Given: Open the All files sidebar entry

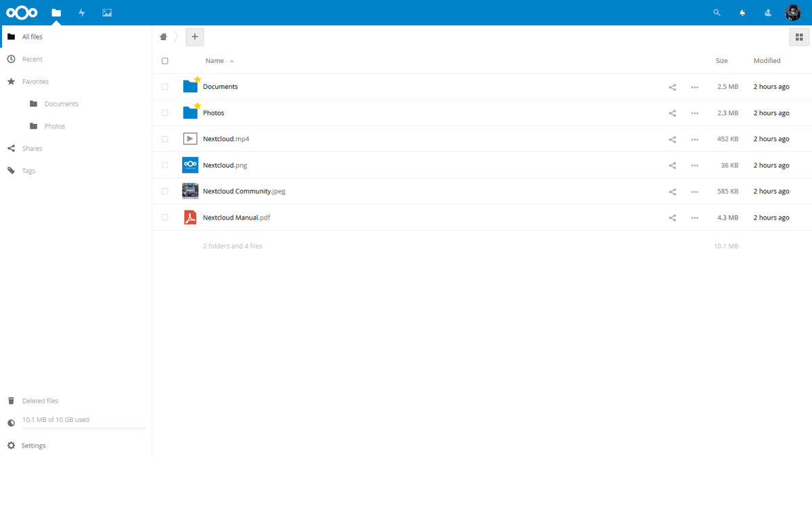Looking at the screenshot, I should (76, 37).
